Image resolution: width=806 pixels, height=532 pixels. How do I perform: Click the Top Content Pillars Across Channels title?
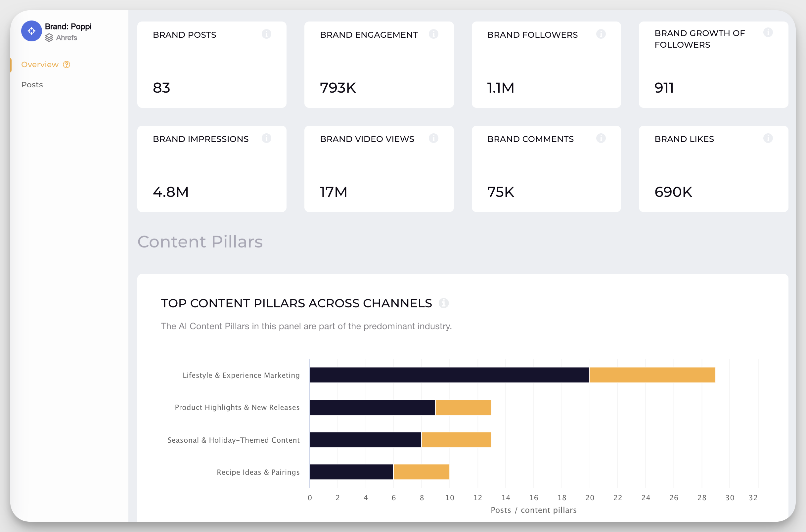296,303
